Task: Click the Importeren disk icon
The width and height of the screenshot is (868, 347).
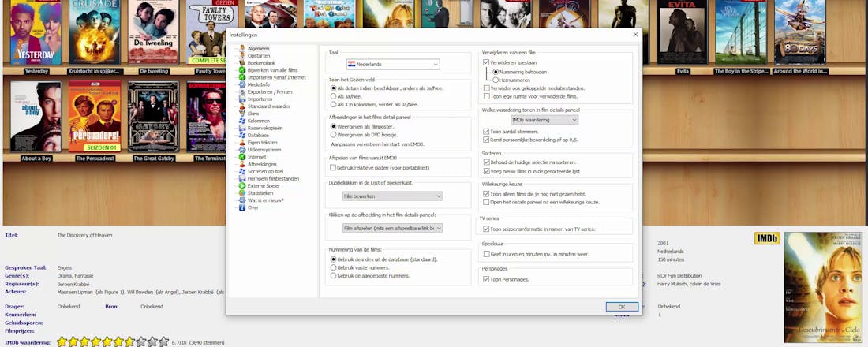Action: [242, 99]
